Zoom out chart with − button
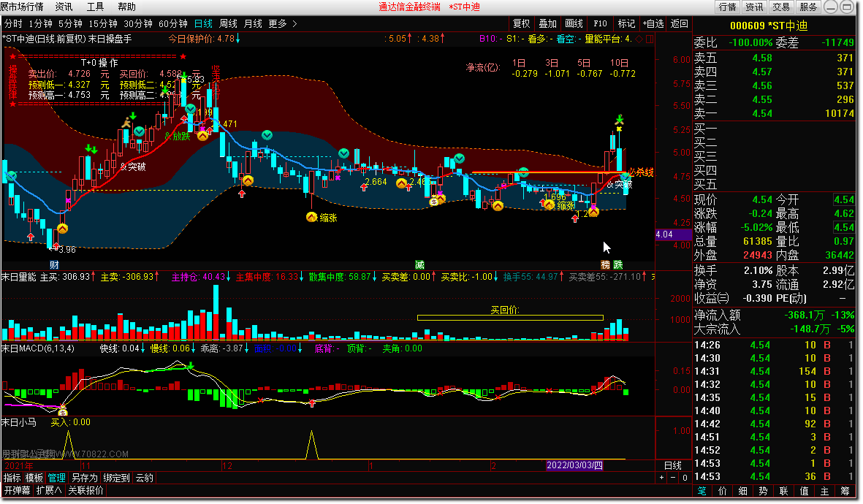Screen dimensions: 863x504 pyautogui.click(x=673, y=478)
